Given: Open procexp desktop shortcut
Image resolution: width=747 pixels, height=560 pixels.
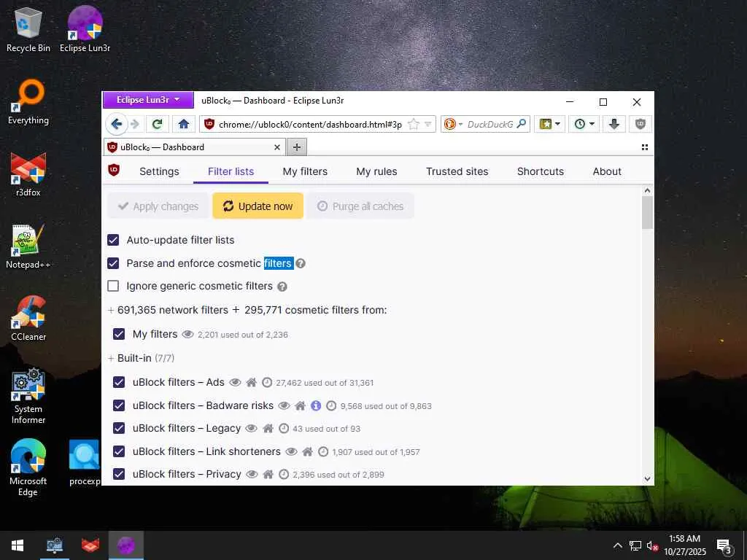Looking at the screenshot, I should pos(85,463).
